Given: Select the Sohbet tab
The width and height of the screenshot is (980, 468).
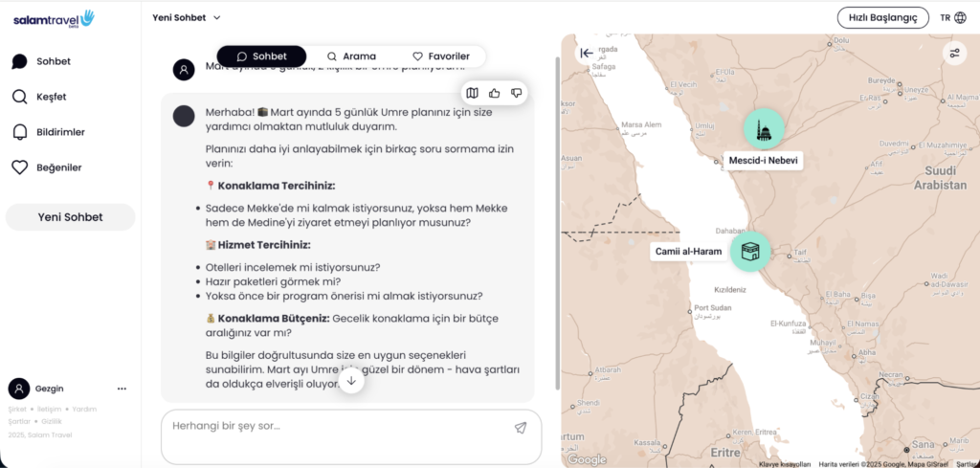Looking at the screenshot, I should 261,56.
